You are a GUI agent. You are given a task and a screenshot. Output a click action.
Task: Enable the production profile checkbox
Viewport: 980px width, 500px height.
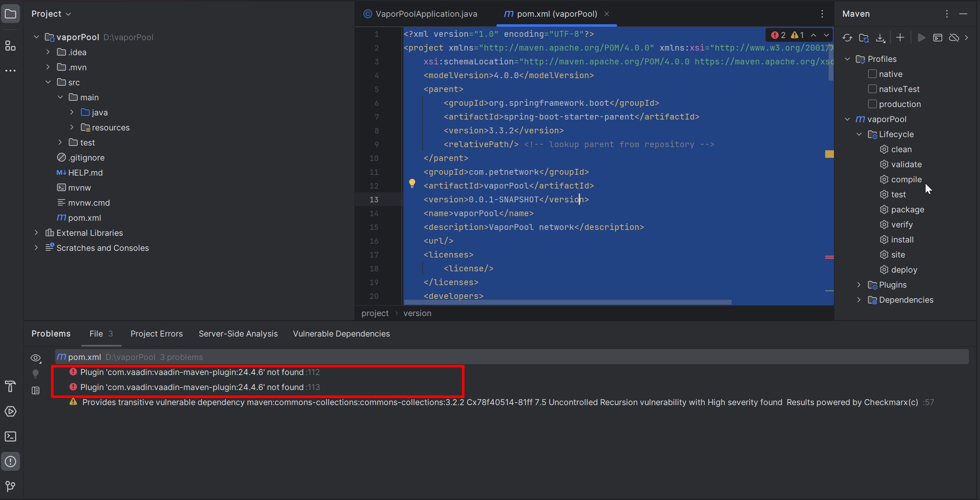(872, 104)
